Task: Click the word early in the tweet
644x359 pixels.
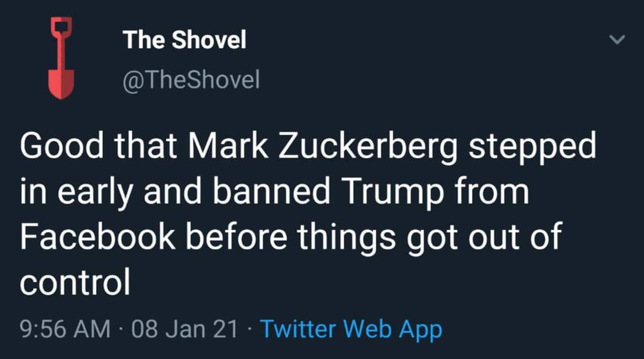Action: 95,193
